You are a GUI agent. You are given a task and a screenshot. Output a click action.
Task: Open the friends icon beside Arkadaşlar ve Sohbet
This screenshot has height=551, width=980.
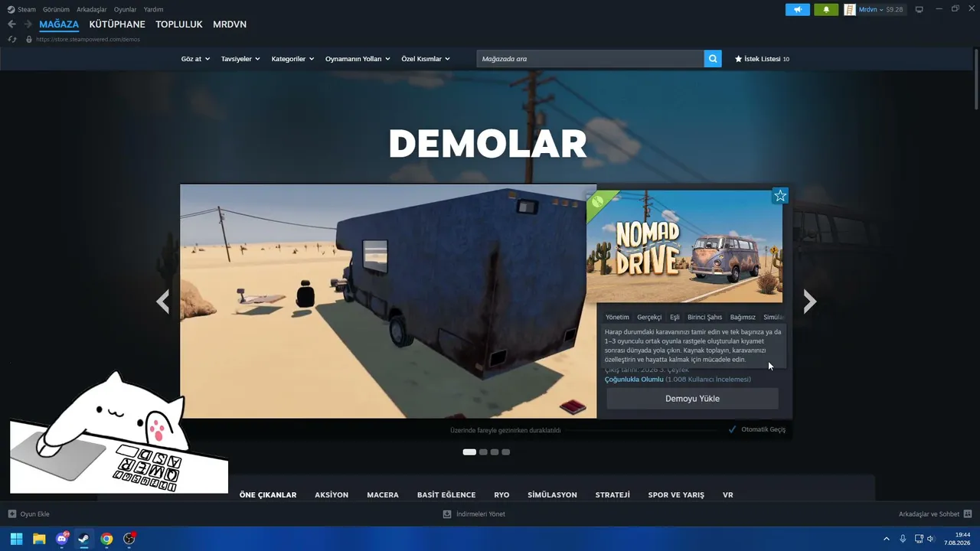(x=968, y=514)
